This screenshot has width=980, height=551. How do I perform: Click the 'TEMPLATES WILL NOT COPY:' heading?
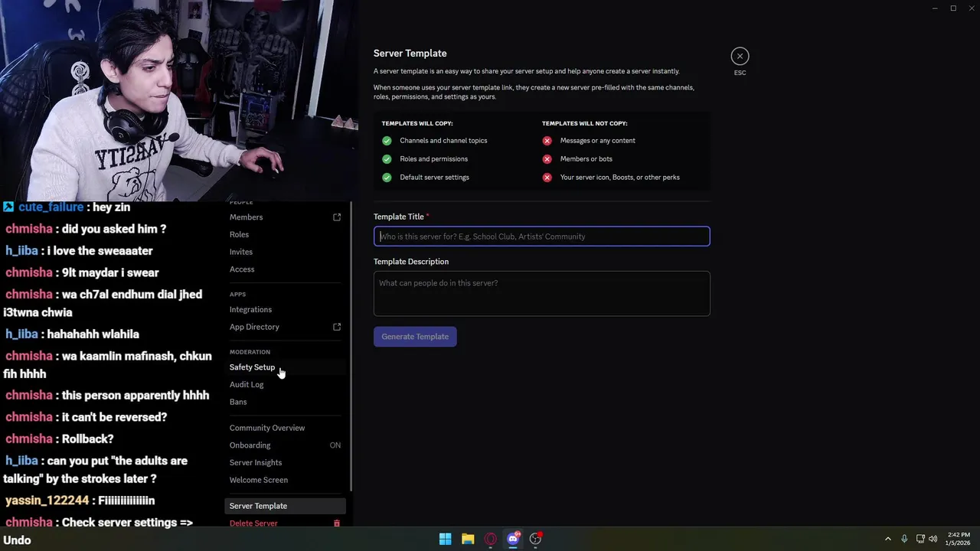click(585, 123)
